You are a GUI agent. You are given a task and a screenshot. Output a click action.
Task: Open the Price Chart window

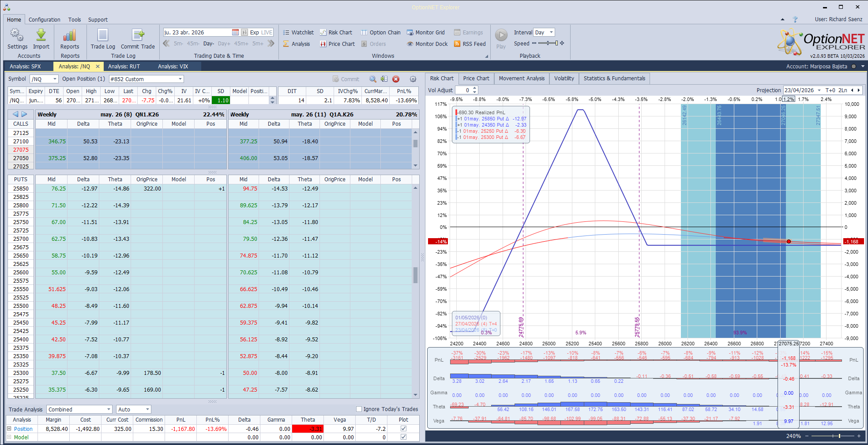(x=337, y=44)
